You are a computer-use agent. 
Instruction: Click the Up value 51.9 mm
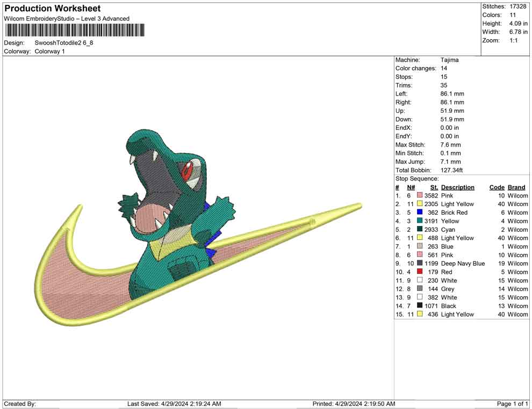452,111
